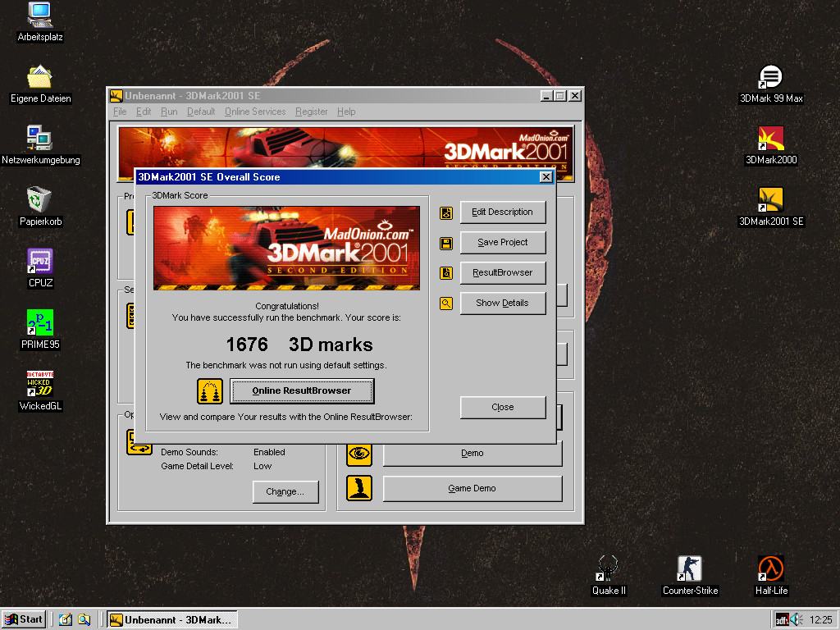Select the Papierkorb recycle bin icon

pyautogui.click(x=39, y=207)
